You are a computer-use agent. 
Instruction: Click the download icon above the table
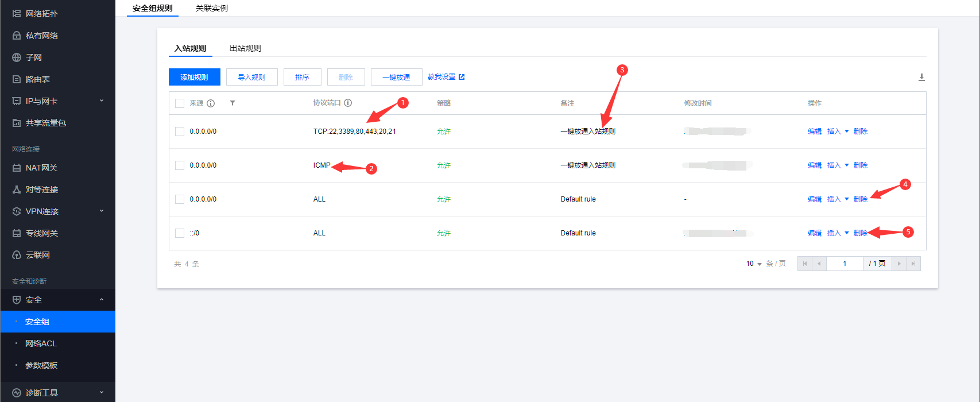(921, 77)
